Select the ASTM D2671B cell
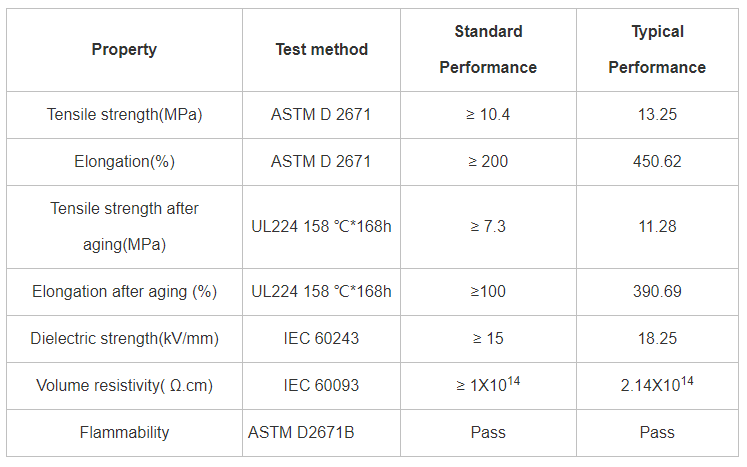This screenshot has width=747, height=467. pyautogui.click(x=322, y=433)
